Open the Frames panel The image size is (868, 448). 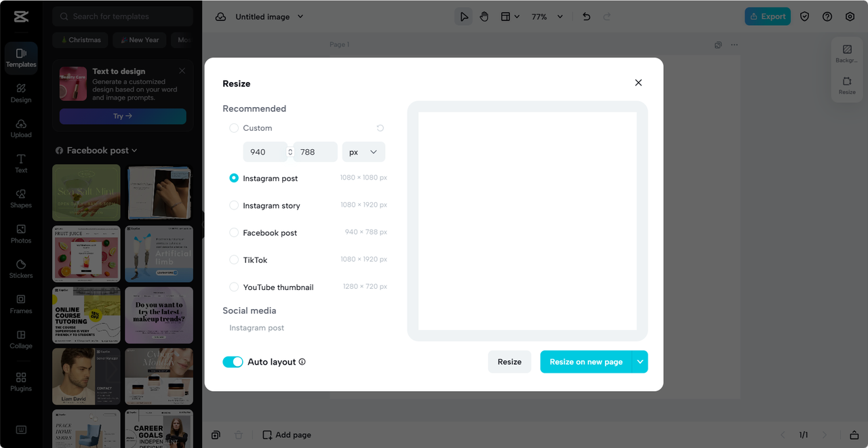click(21, 304)
